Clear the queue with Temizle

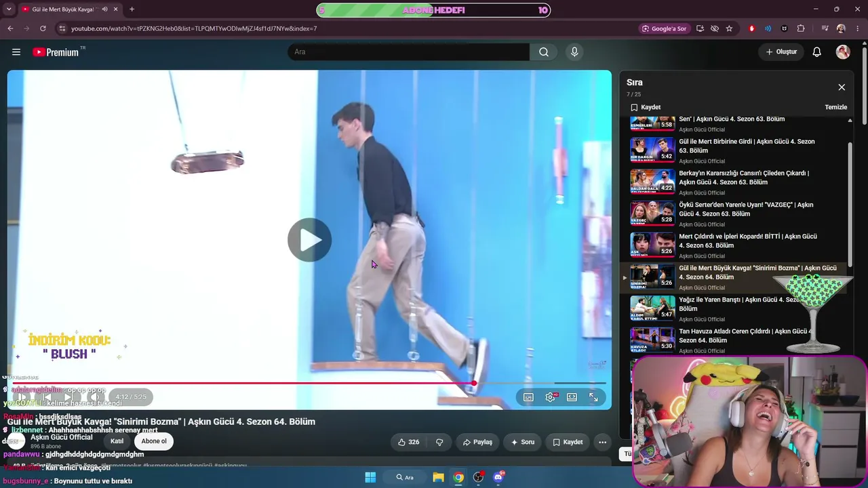click(x=835, y=107)
